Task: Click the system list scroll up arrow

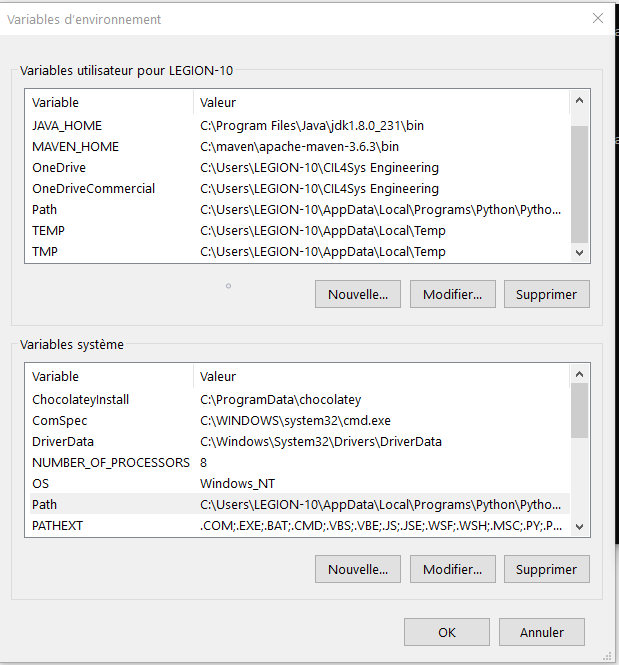Action: point(580,374)
